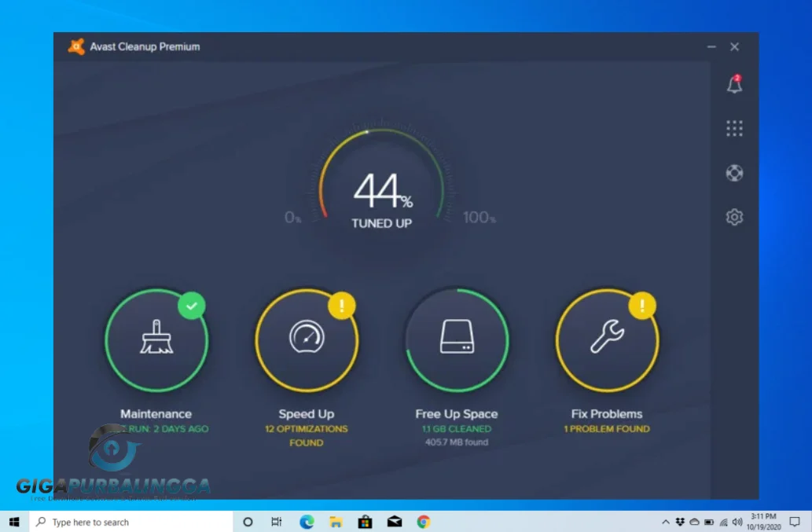This screenshot has width=812, height=532.
Task: Open Cortana circle on taskbar
Action: 248,522
